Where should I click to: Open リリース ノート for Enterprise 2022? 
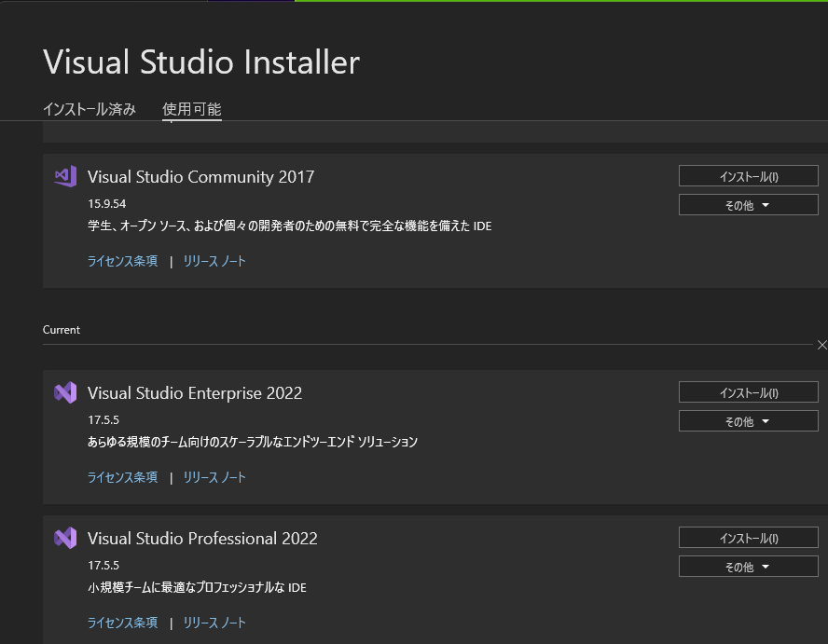(214, 476)
